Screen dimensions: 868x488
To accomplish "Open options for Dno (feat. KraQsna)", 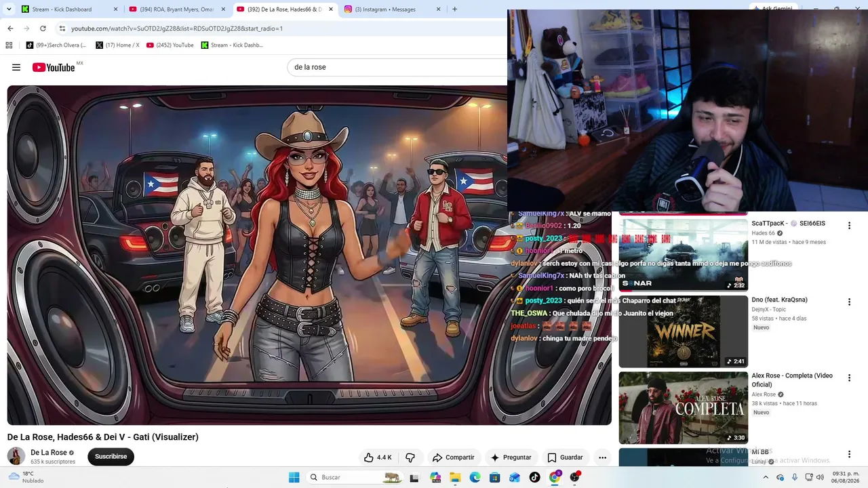I will 849,302.
